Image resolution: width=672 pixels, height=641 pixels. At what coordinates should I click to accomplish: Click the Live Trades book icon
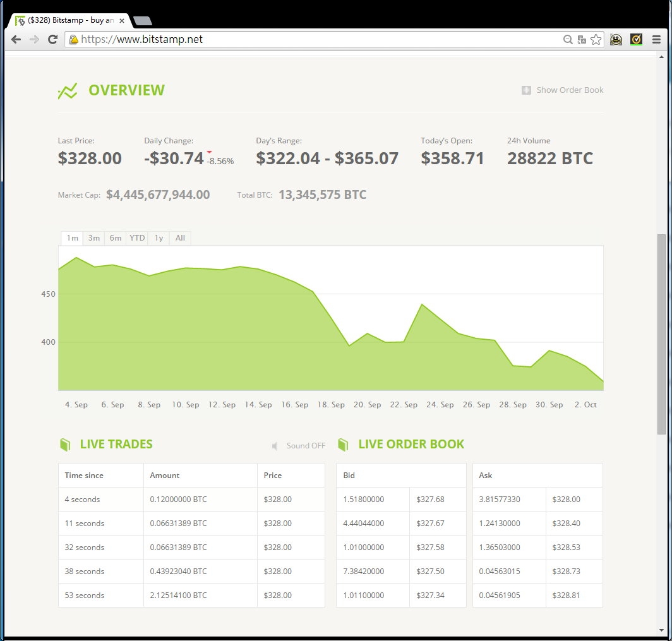(x=65, y=445)
